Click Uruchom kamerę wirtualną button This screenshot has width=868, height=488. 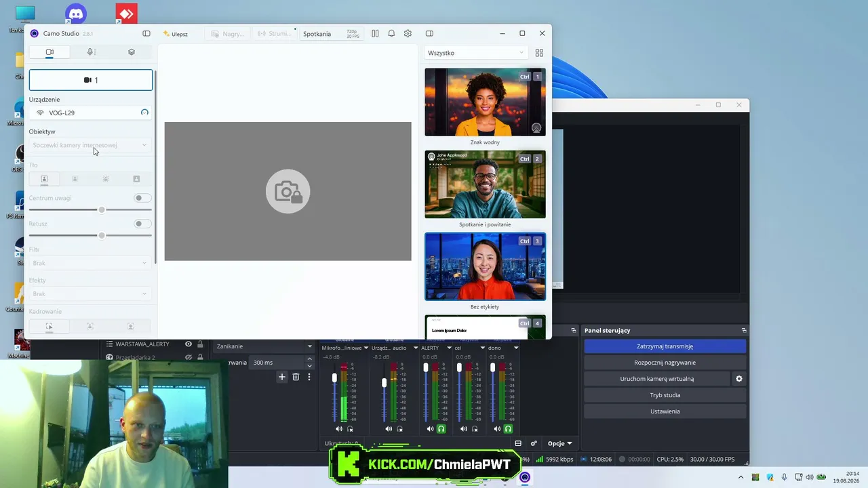click(x=656, y=379)
